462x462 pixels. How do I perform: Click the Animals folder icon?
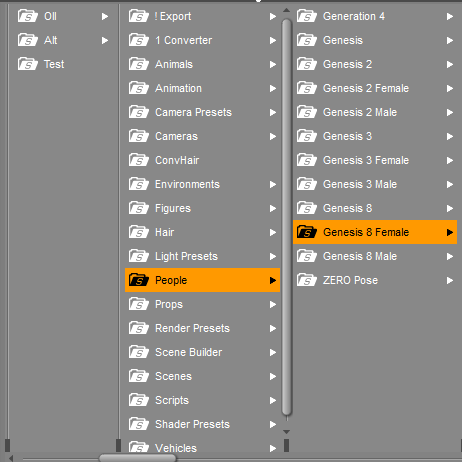(x=139, y=64)
